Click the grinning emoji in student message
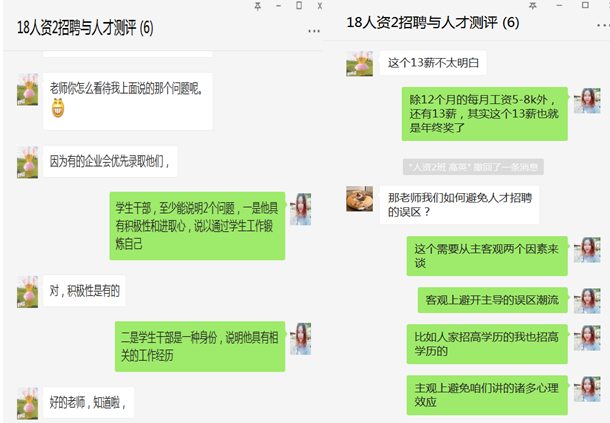 (58, 108)
